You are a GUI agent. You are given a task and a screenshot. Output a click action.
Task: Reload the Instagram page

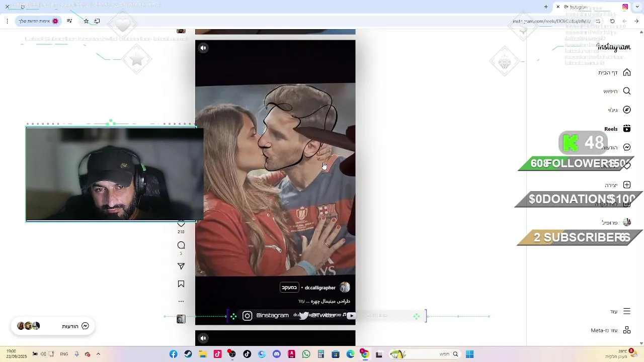(x=612, y=21)
